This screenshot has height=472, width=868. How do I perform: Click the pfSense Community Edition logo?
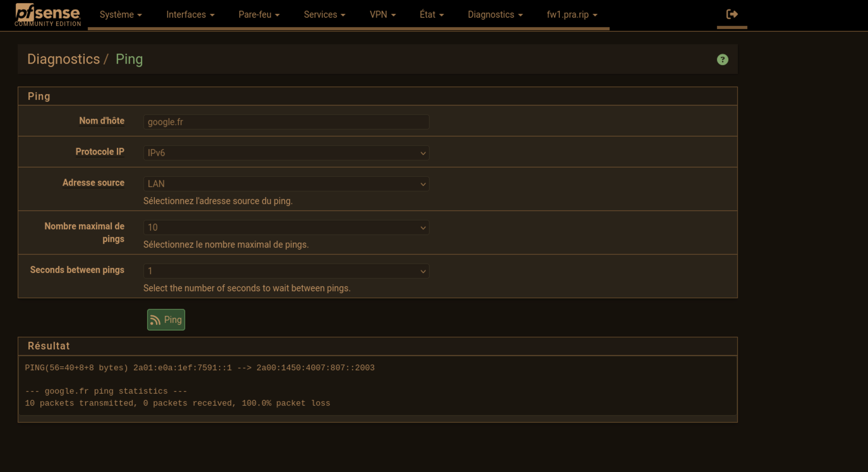(x=47, y=15)
